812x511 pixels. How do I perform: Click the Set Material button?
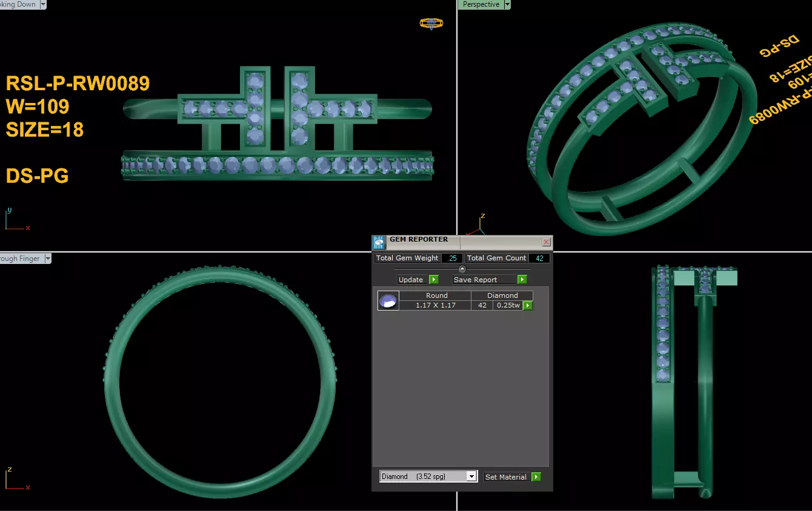pos(506,477)
